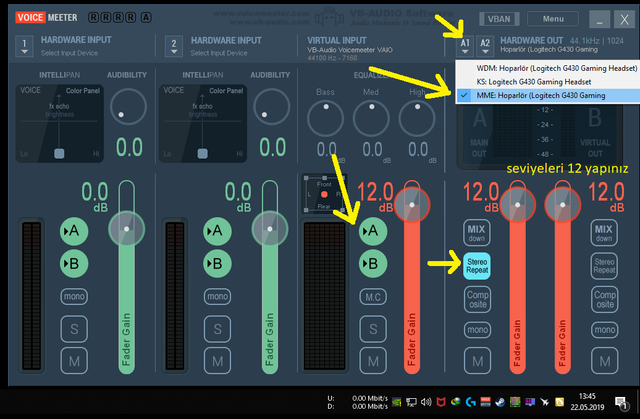Open the A2 hardware out dropdown

485,46
